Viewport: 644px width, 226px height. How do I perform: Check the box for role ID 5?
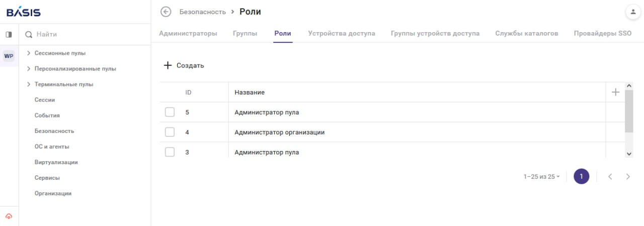point(170,112)
